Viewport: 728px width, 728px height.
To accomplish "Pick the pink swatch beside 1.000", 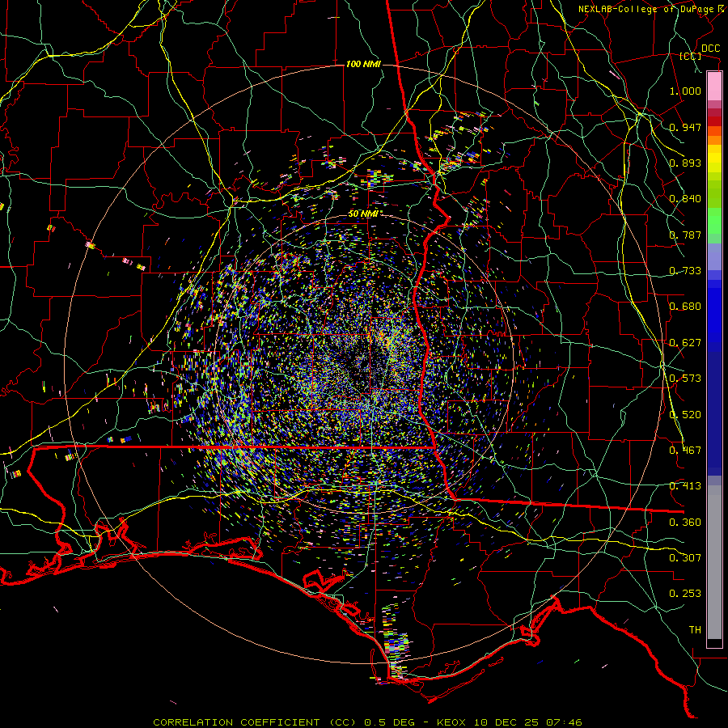I will pyautogui.click(x=714, y=87).
